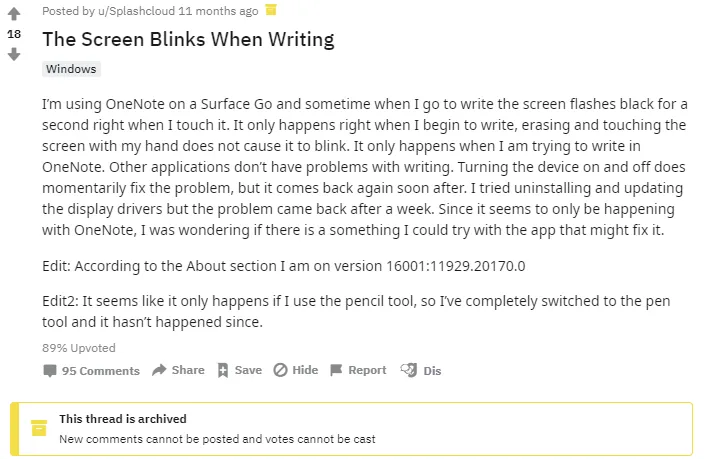This screenshot has width=704, height=459.
Task: Report the post using the flag icon
Action: (x=336, y=370)
